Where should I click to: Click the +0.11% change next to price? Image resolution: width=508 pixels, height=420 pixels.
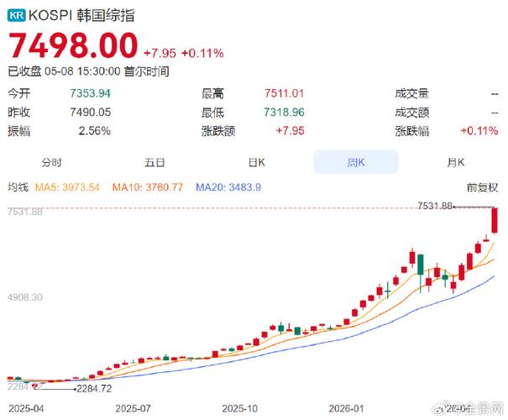(202, 53)
